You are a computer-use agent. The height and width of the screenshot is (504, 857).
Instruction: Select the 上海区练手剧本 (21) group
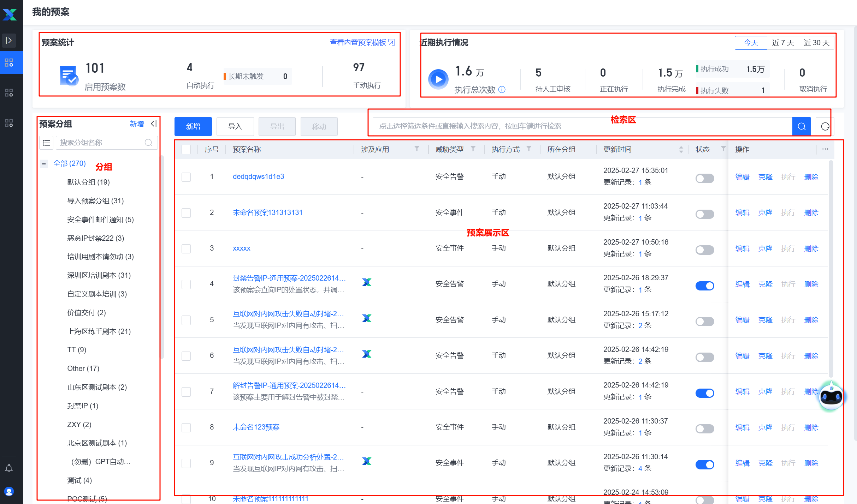pos(99,331)
